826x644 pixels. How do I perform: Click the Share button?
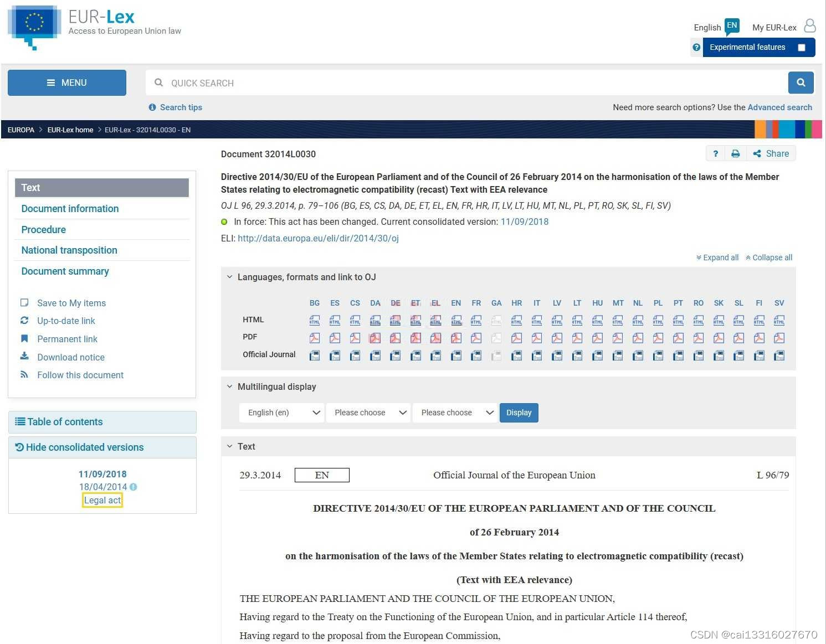771,154
